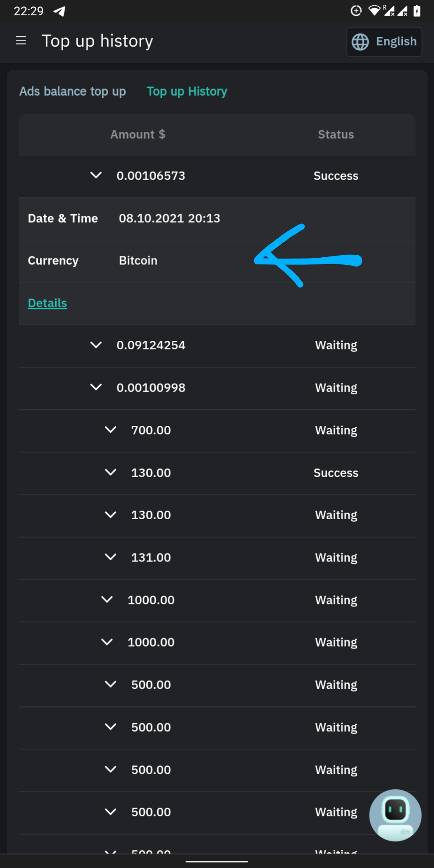Image resolution: width=434 pixels, height=868 pixels.
Task: Tap the Wi-Fi status icon
Action: (x=374, y=11)
